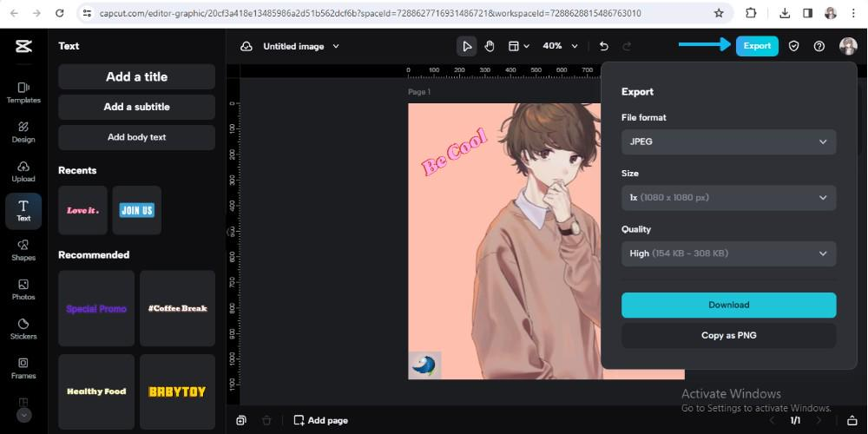Select the JOIN US recent text style
Image resolution: width=868 pixels, height=434 pixels.
[x=137, y=210]
